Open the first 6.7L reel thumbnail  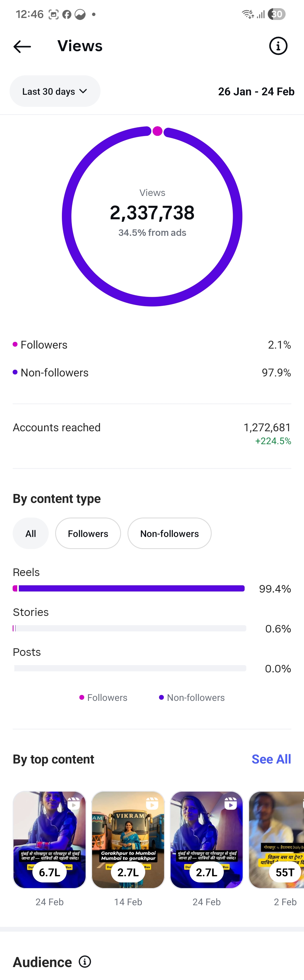point(50,839)
